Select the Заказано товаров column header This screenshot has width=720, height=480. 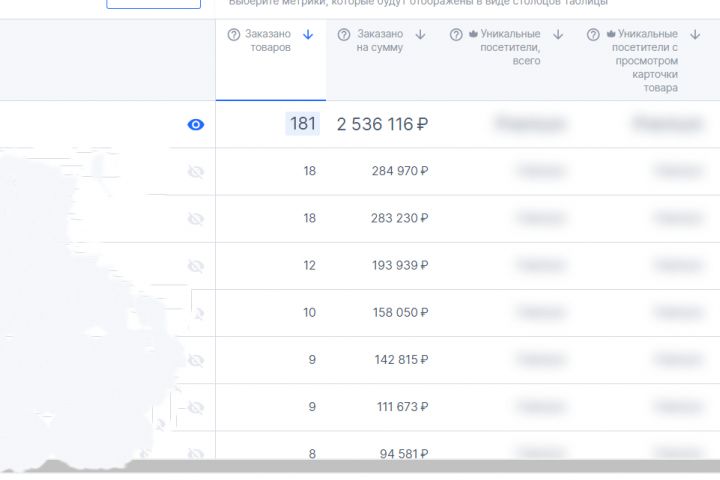[271, 60]
